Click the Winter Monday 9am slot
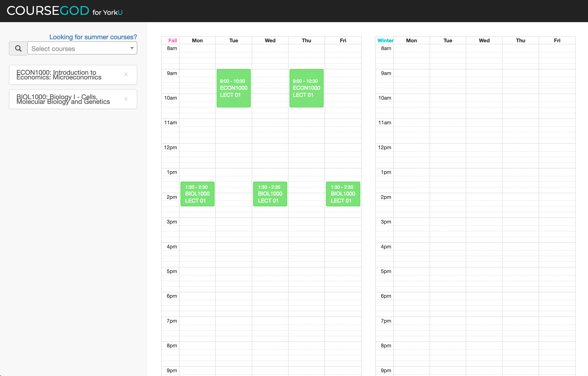This screenshot has width=588, height=376. pyautogui.click(x=411, y=73)
